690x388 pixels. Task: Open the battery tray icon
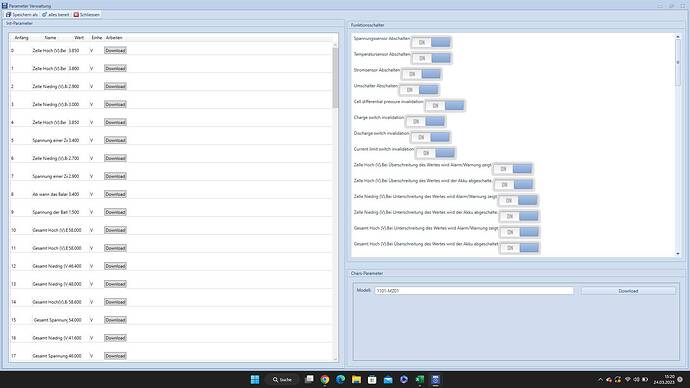[645, 379]
